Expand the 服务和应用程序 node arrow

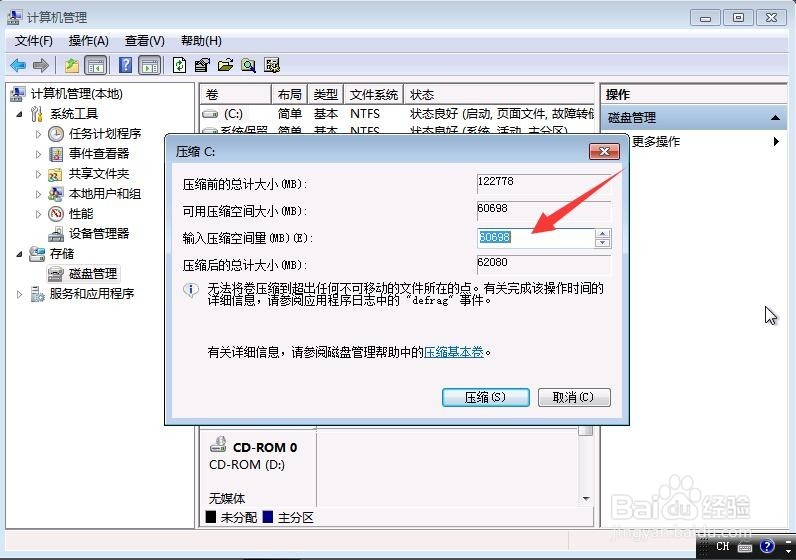19,294
